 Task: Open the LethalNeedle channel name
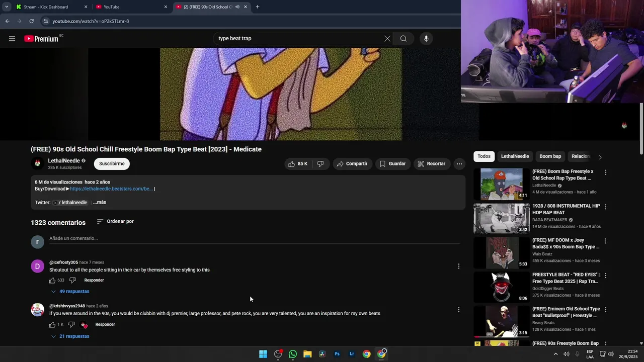pyautogui.click(x=64, y=161)
